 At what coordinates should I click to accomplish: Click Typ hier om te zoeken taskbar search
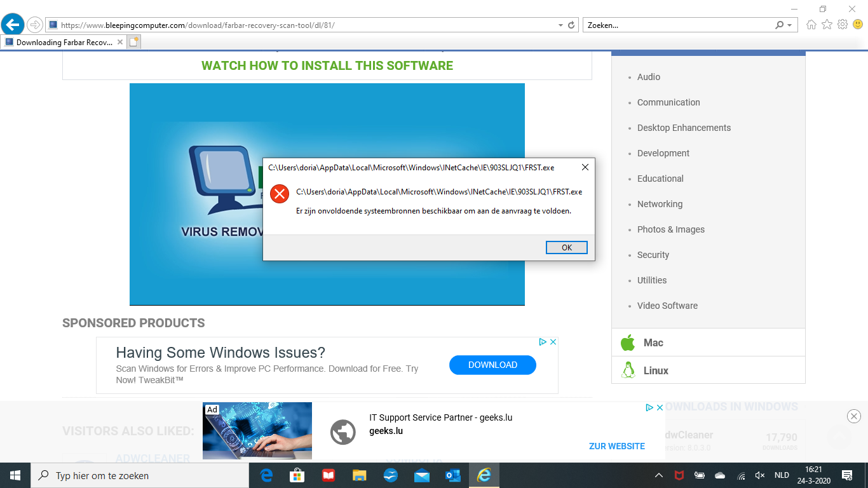[140, 475]
